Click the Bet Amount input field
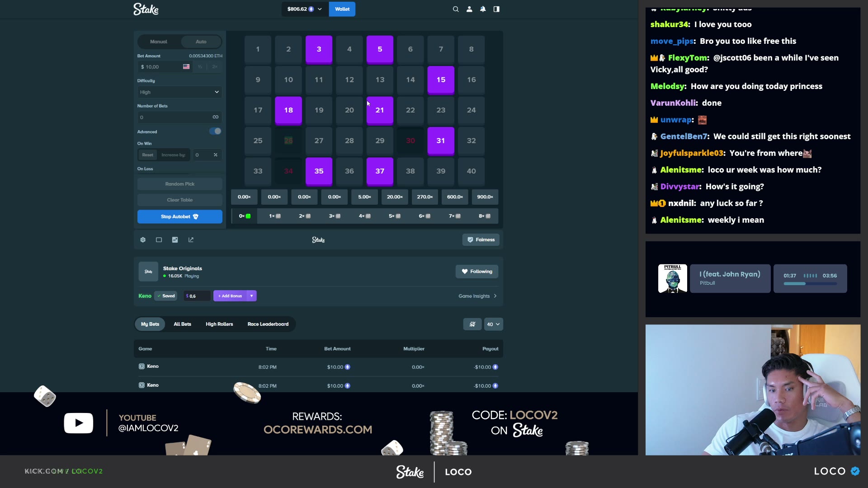 [x=165, y=67]
